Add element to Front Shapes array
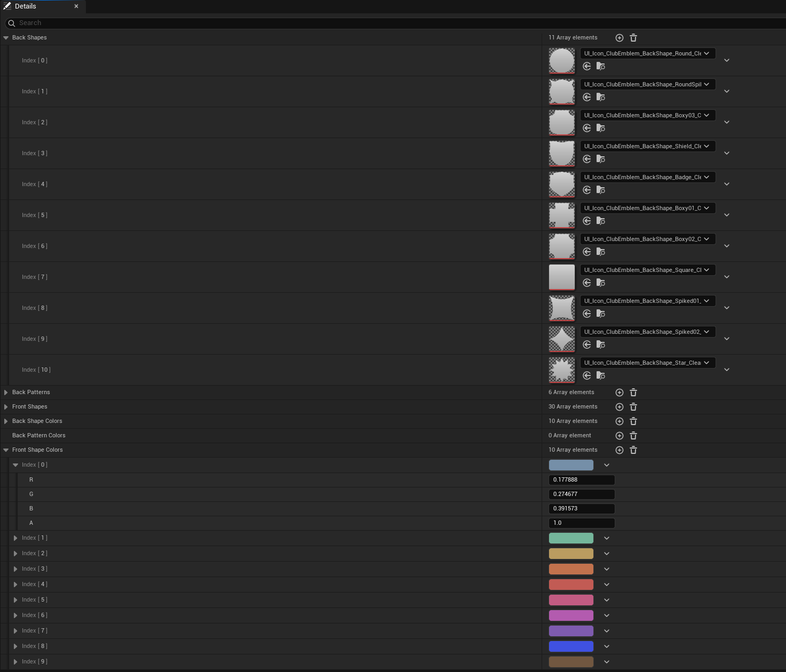Image resolution: width=786 pixels, height=672 pixels. pyautogui.click(x=619, y=407)
